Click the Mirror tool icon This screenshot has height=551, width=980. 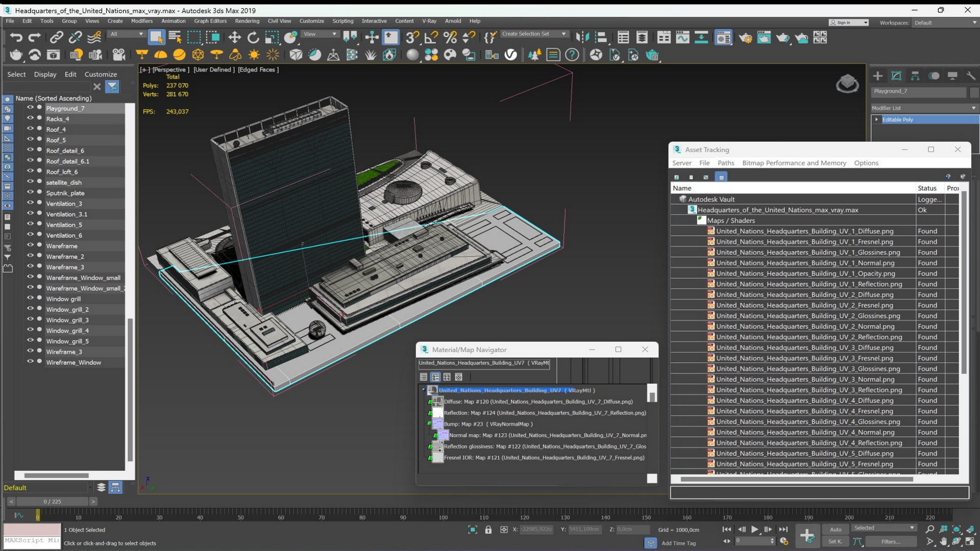[x=582, y=37]
